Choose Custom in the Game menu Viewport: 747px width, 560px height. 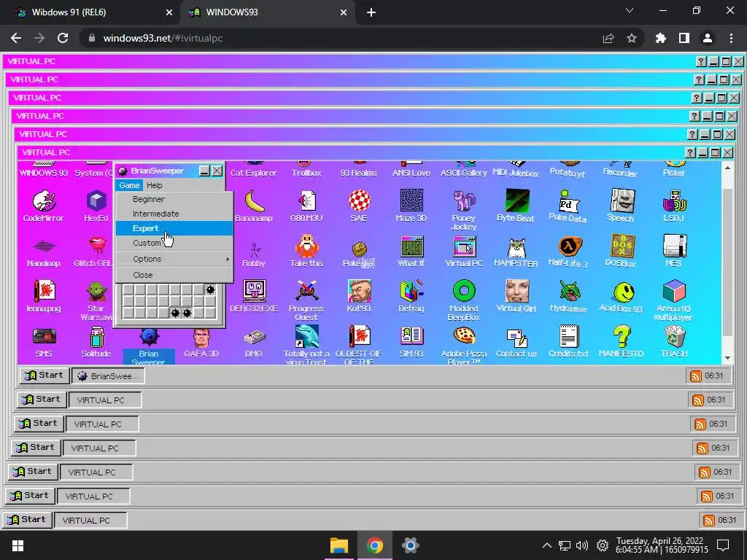(x=174, y=243)
